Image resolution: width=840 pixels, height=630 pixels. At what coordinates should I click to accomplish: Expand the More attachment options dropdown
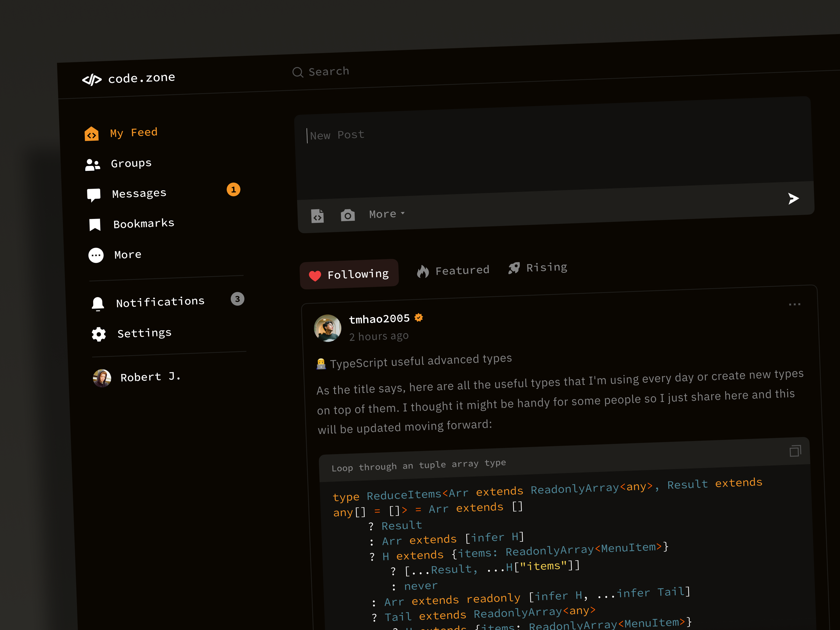click(x=386, y=214)
